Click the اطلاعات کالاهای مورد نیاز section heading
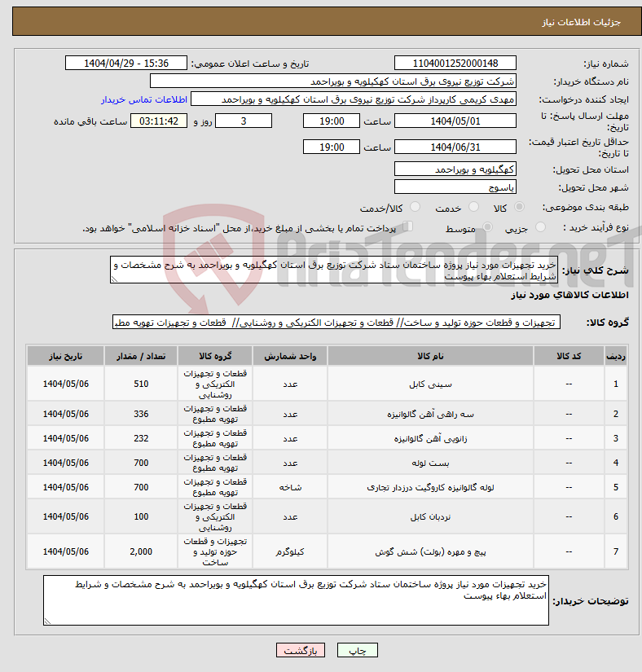The width and height of the screenshot is (642, 672). [569, 295]
